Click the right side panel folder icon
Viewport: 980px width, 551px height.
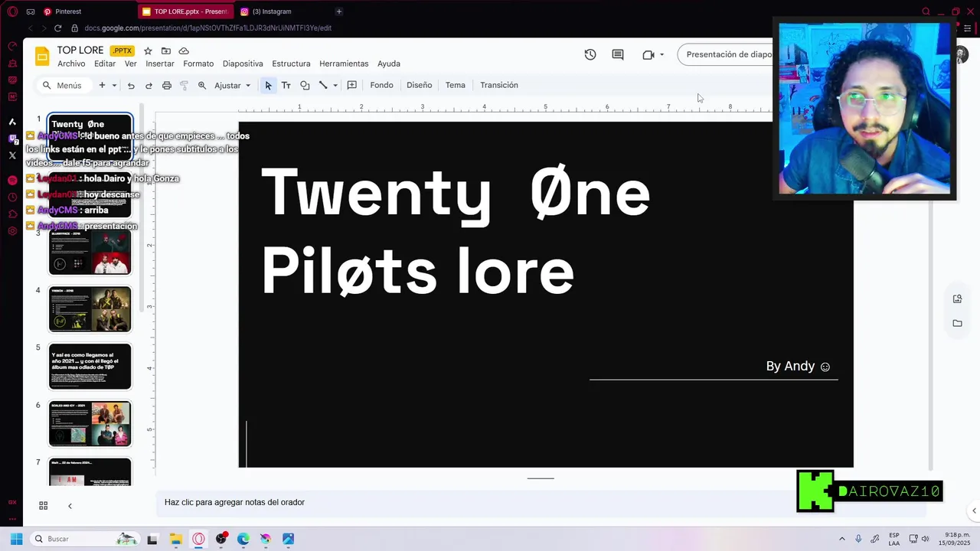[957, 323]
